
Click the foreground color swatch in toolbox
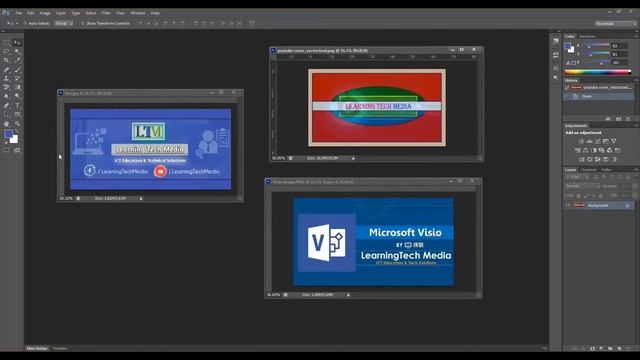(8, 134)
